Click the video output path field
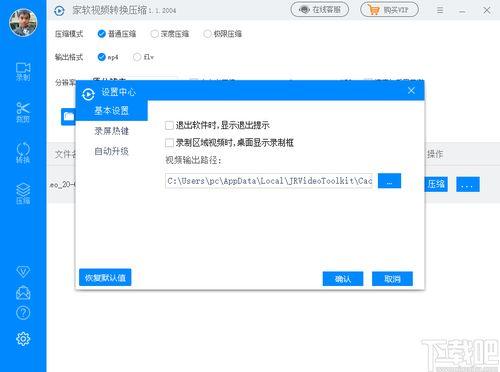 pos(269,181)
